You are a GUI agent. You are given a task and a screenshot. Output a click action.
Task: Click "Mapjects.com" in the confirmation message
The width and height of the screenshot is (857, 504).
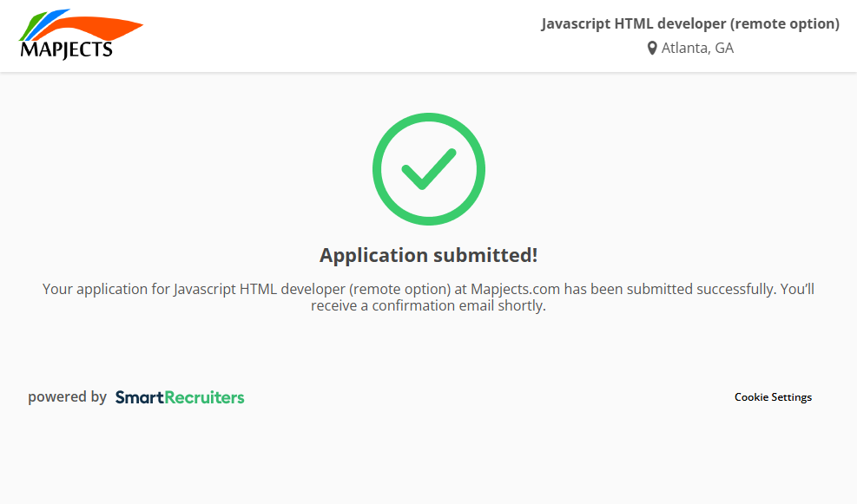(x=517, y=289)
